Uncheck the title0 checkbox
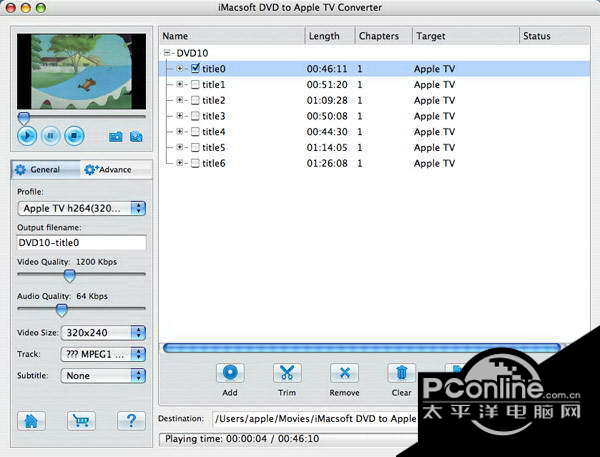This screenshot has height=457, width=600. pos(195,69)
